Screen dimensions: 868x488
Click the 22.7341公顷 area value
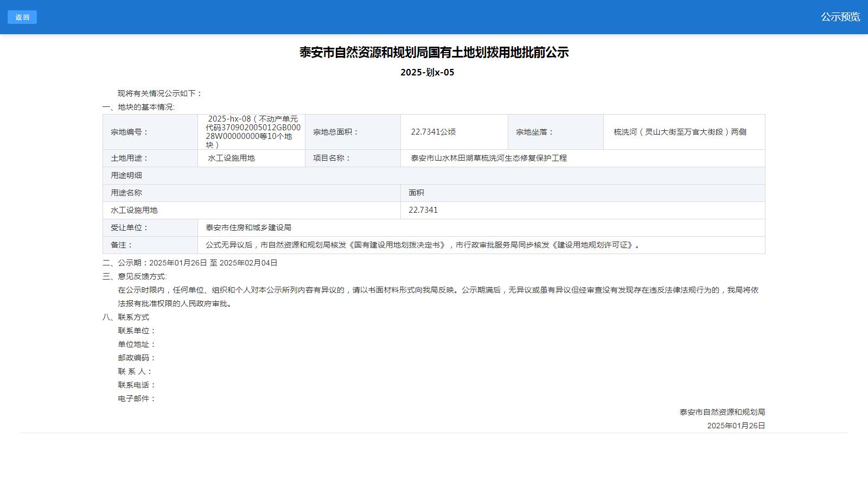coord(433,132)
